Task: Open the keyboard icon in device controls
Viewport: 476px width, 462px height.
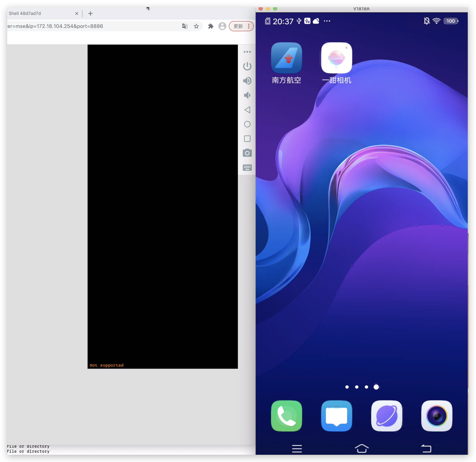Action: tap(247, 168)
